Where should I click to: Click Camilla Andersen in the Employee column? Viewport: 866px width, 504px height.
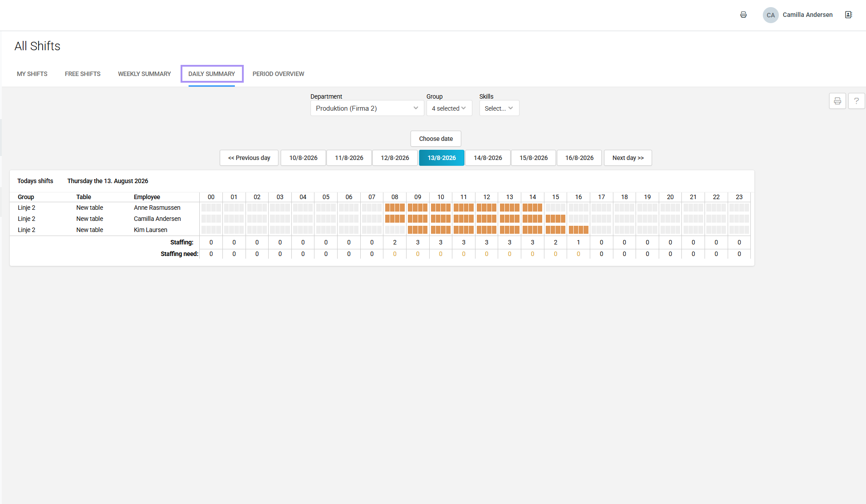[157, 219]
